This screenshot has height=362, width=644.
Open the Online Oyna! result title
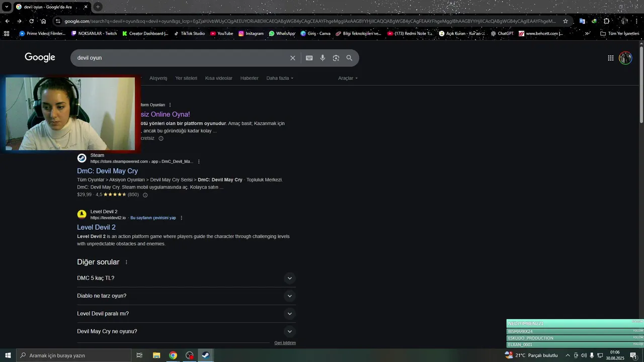166,114
